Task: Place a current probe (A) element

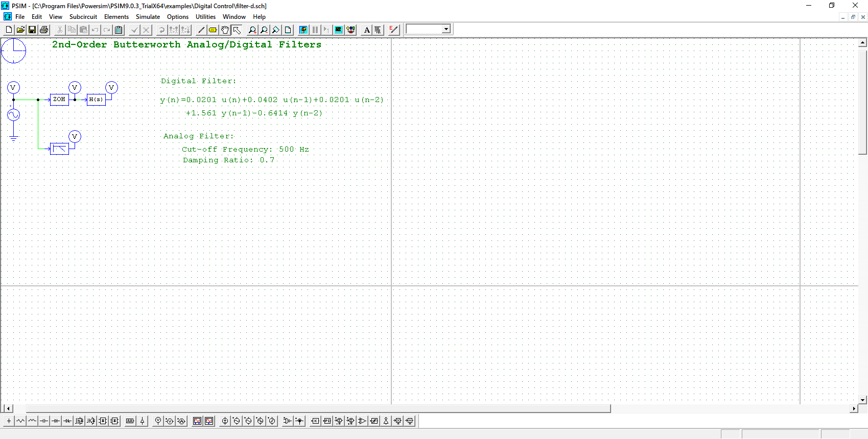Action: tap(181, 421)
